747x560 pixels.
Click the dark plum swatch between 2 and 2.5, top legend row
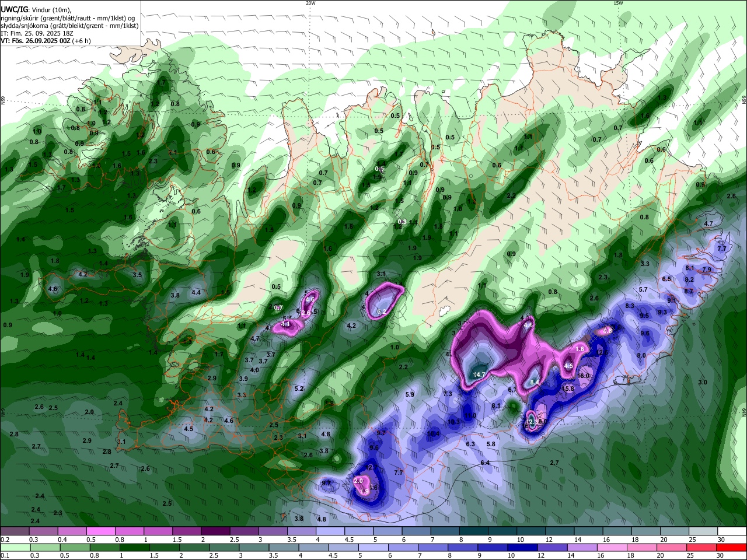click(x=215, y=531)
